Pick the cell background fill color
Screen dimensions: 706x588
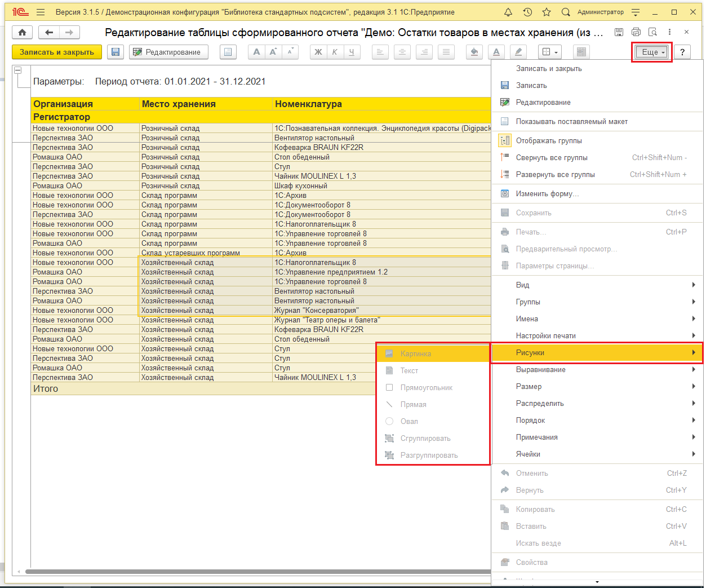(474, 52)
